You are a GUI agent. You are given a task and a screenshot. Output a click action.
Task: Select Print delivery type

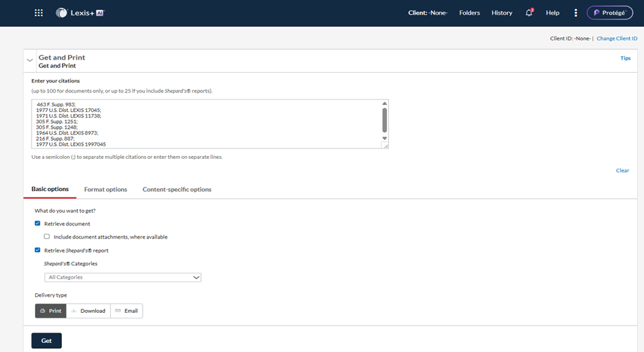pyautogui.click(x=50, y=311)
